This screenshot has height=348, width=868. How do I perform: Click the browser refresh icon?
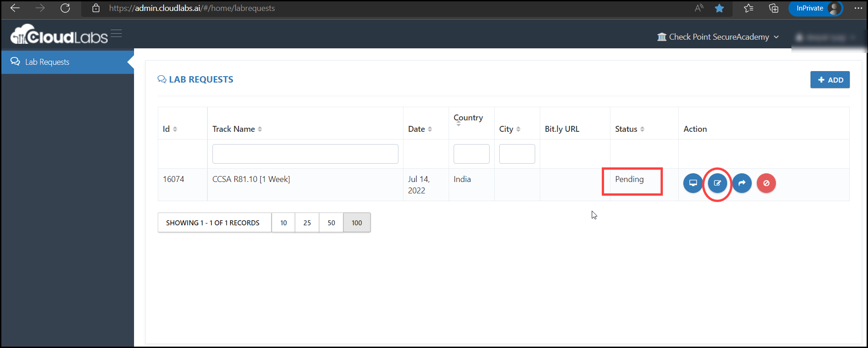tap(65, 8)
